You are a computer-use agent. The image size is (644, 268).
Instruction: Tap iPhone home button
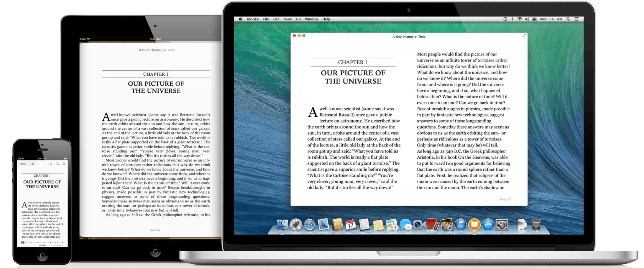pyautogui.click(x=42, y=256)
